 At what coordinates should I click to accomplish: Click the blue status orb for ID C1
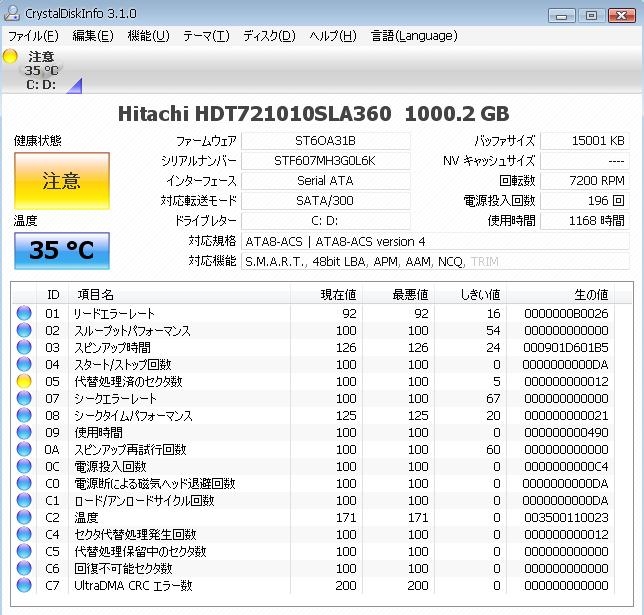(x=24, y=500)
